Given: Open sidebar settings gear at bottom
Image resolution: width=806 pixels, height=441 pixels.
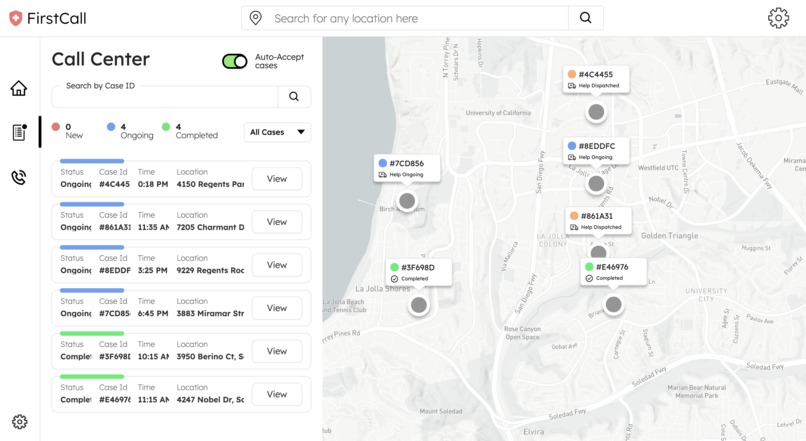Looking at the screenshot, I should click(20, 422).
